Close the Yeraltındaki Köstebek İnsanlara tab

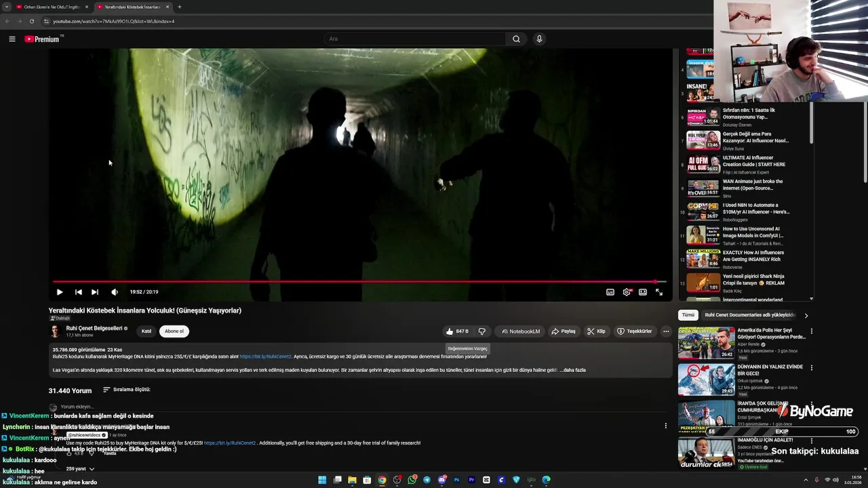(x=167, y=7)
